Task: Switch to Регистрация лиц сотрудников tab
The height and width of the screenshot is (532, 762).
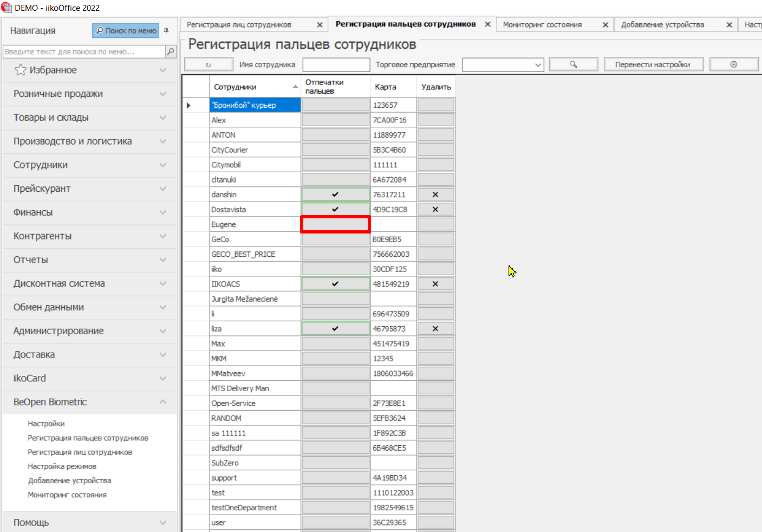Action: click(239, 25)
